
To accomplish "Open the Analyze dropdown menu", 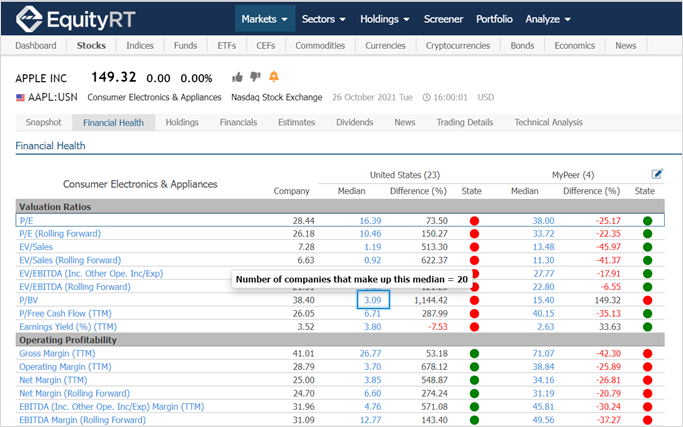I will (548, 19).
